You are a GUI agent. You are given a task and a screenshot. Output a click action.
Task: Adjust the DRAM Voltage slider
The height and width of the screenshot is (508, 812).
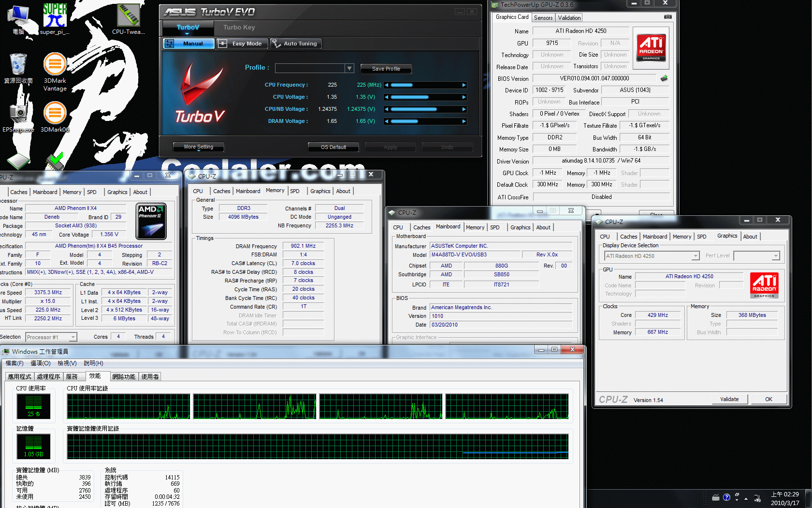pyautogui.click(x=425, y=121)
